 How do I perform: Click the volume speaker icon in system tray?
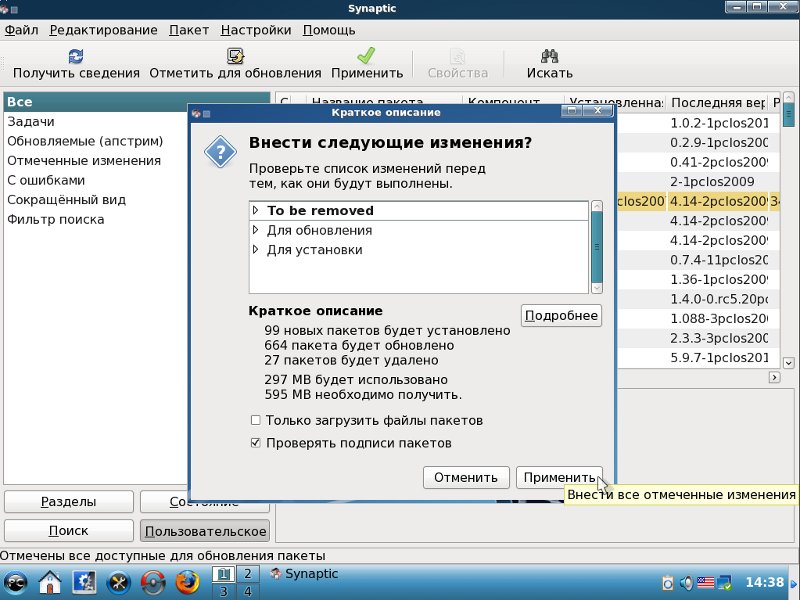(x=686, y=582)
